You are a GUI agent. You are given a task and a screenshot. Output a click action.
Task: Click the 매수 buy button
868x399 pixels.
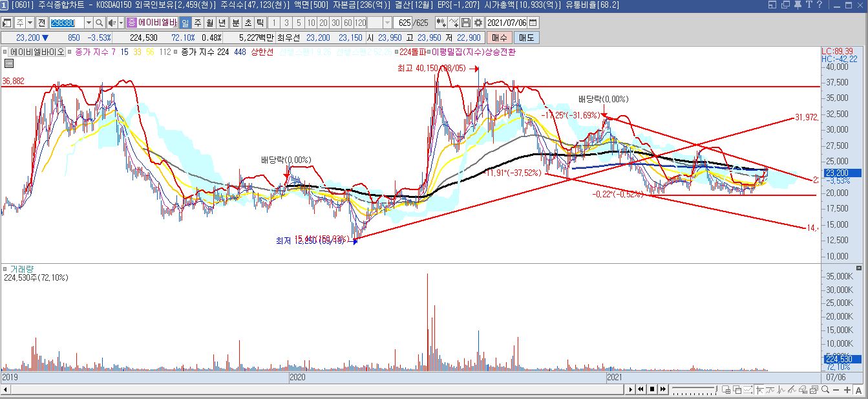point(500,38)
